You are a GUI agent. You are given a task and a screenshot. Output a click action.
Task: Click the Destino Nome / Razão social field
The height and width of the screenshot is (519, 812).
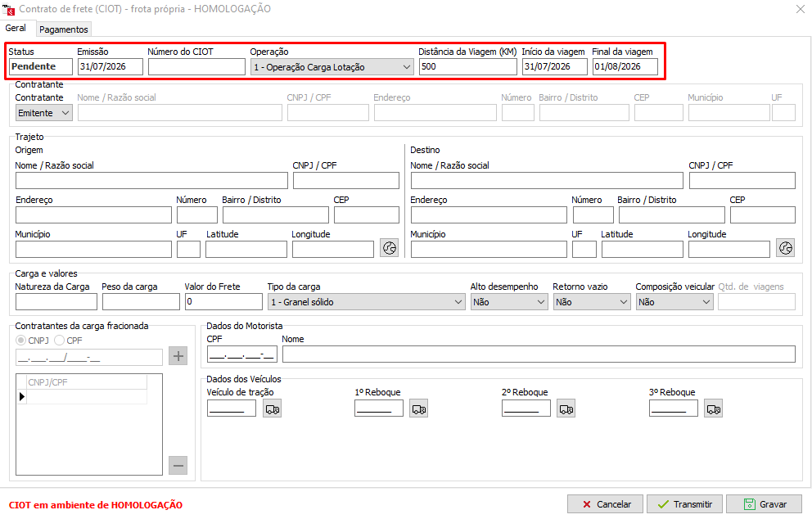pos(547,180)
